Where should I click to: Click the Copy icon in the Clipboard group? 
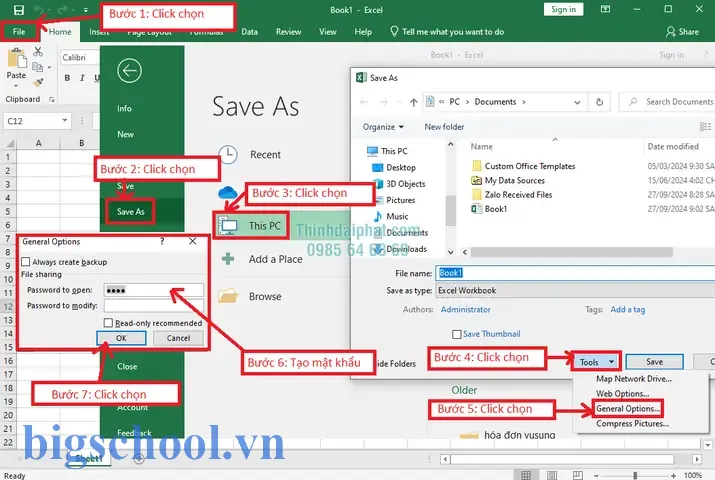point(38,67)
